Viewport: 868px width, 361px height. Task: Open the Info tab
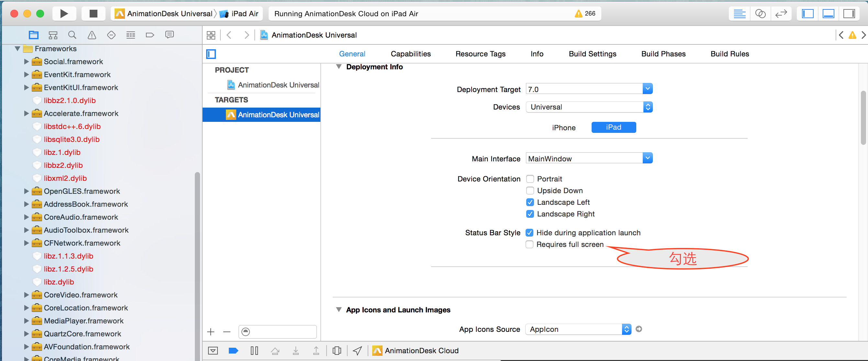537,54
